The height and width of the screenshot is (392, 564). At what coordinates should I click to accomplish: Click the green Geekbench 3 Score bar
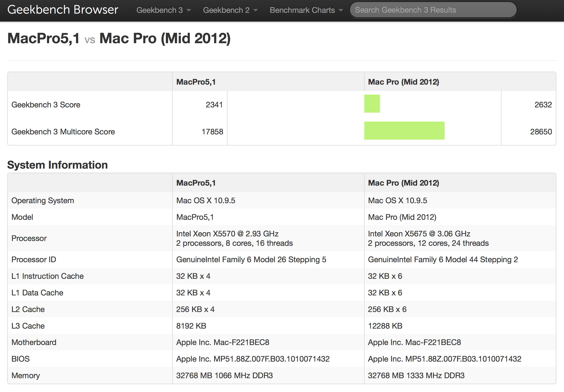(x=372, y=104)
